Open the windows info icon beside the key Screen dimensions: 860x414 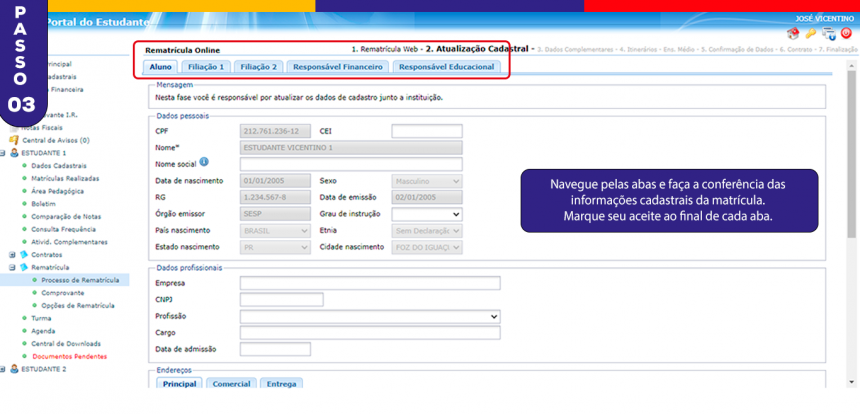pyautogui.click(x=829, y=35)
